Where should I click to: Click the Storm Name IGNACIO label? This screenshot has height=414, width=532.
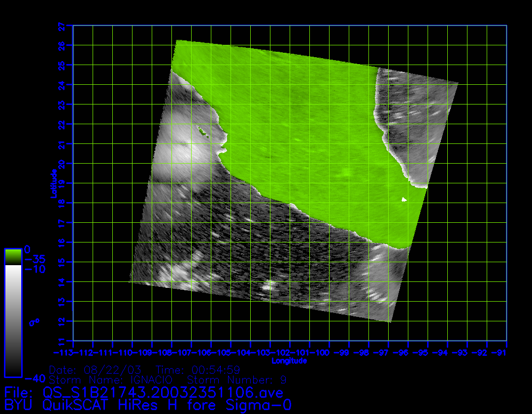point(111,380)
